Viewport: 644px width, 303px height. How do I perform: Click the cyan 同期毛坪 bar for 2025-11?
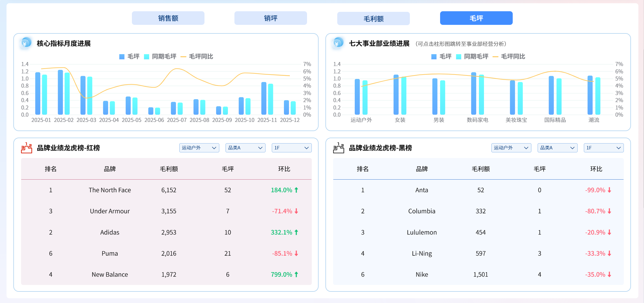[271, 99]
